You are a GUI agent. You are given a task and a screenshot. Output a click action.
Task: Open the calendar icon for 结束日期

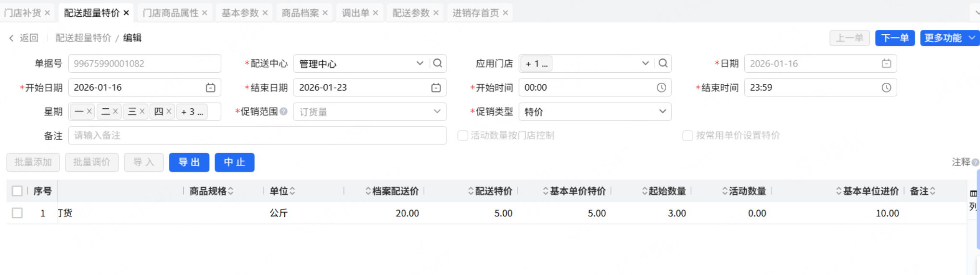(x=436, y=88)
